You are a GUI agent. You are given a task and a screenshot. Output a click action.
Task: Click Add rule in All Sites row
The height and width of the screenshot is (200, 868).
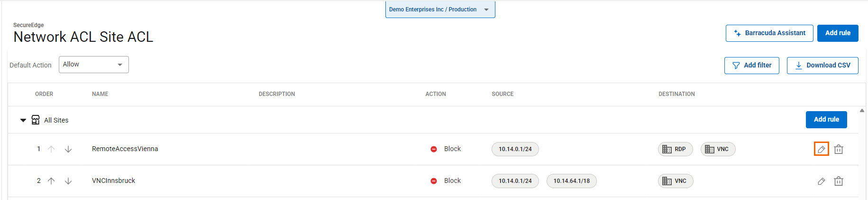(826, 120)
